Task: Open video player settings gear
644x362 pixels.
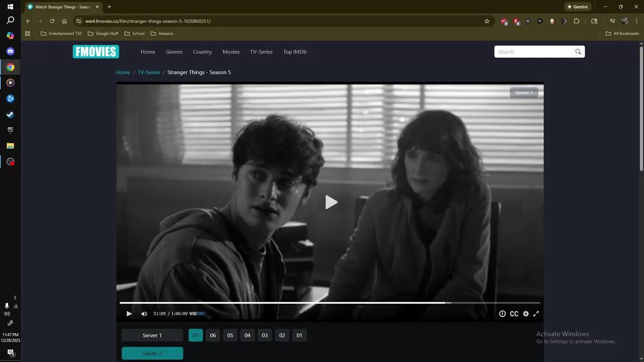Action: (x=526, y=314)
